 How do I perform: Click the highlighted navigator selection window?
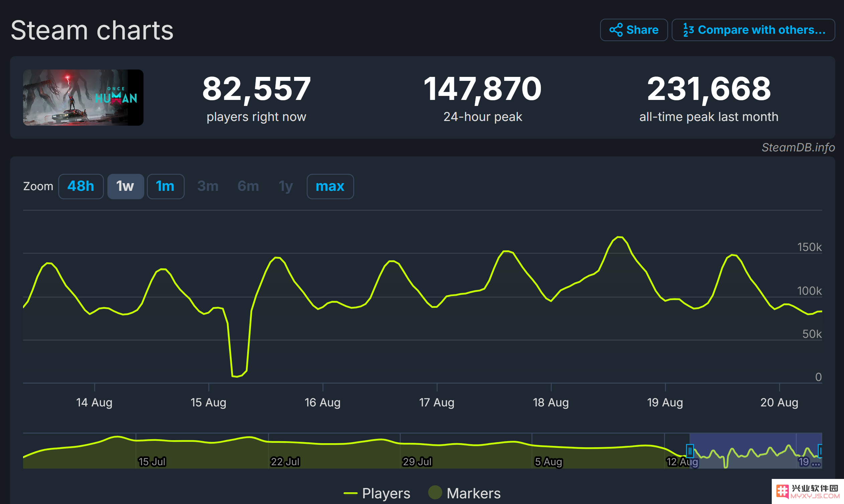(x=756, y=451)
